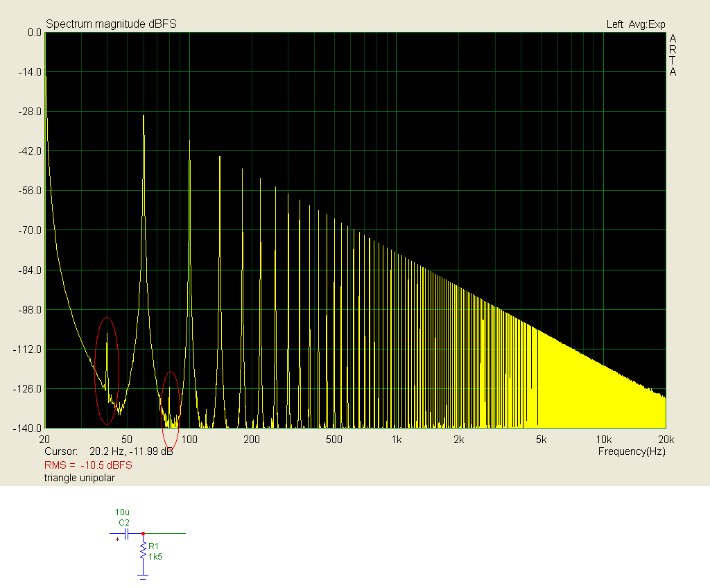The width and height of the screenshot is (710, 588).
Task: Click the capacitor C2 symbol in schematic
Action: point(128,534)
